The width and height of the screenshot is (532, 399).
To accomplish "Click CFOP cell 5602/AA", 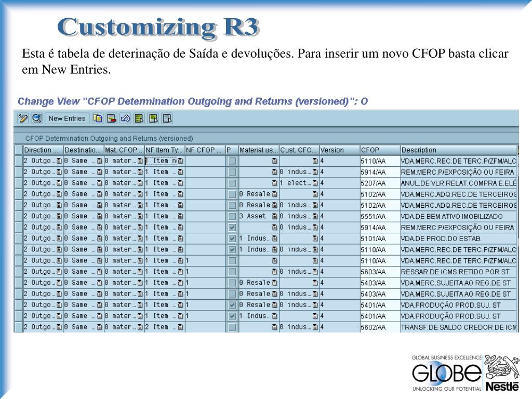I will (x=380, y=327).
